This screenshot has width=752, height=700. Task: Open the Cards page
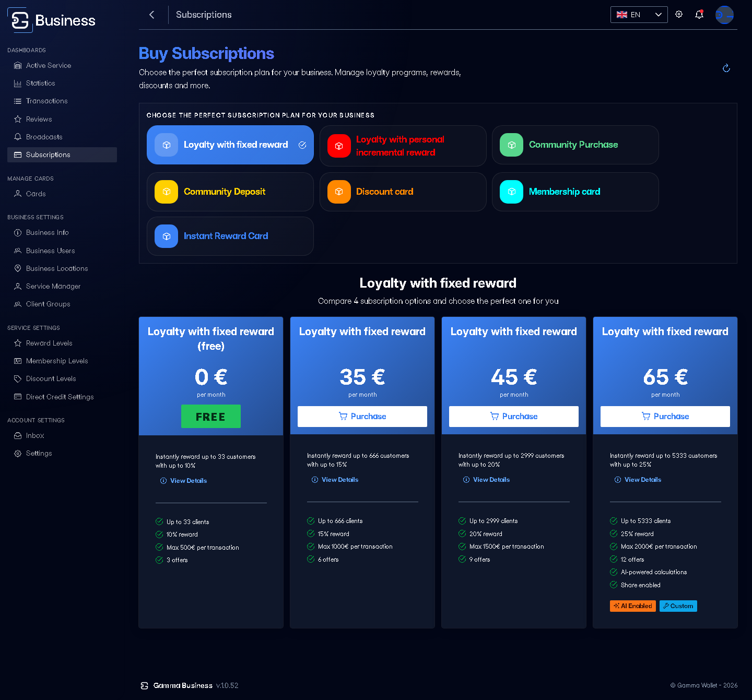[62, 194]
